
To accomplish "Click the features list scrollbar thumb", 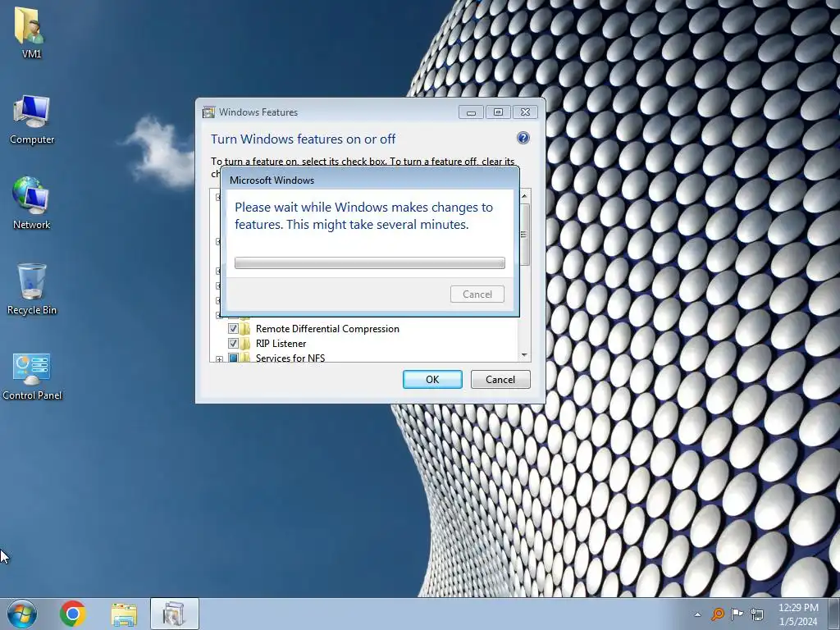I will (x=524, y=235).
